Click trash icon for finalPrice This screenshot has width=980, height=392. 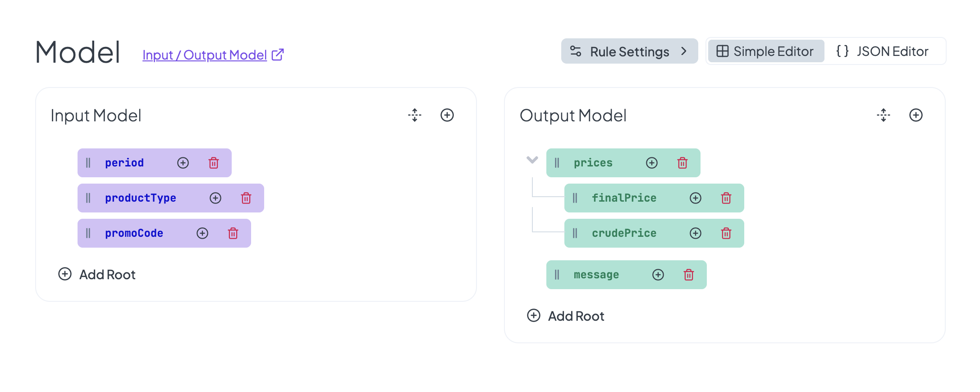(x=726, y=198)
